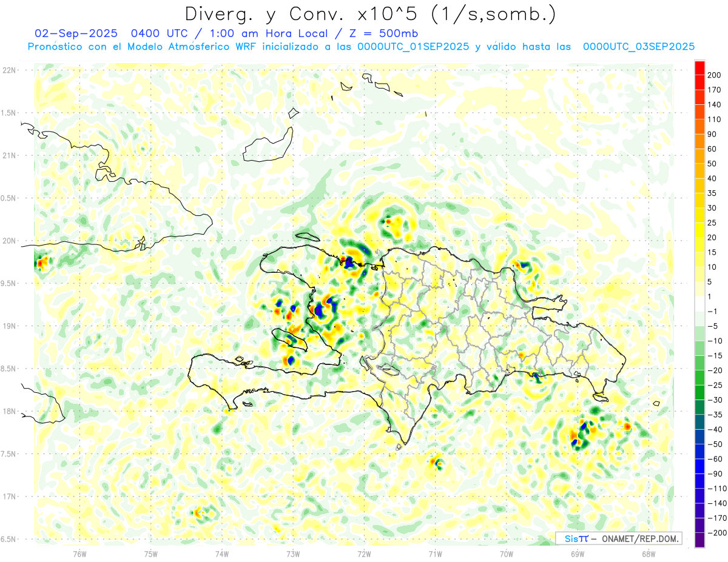728x562 pixels.
Task: Click the positive '200' colorbar value
Action: pyautogui.click(x=714, y=75)
